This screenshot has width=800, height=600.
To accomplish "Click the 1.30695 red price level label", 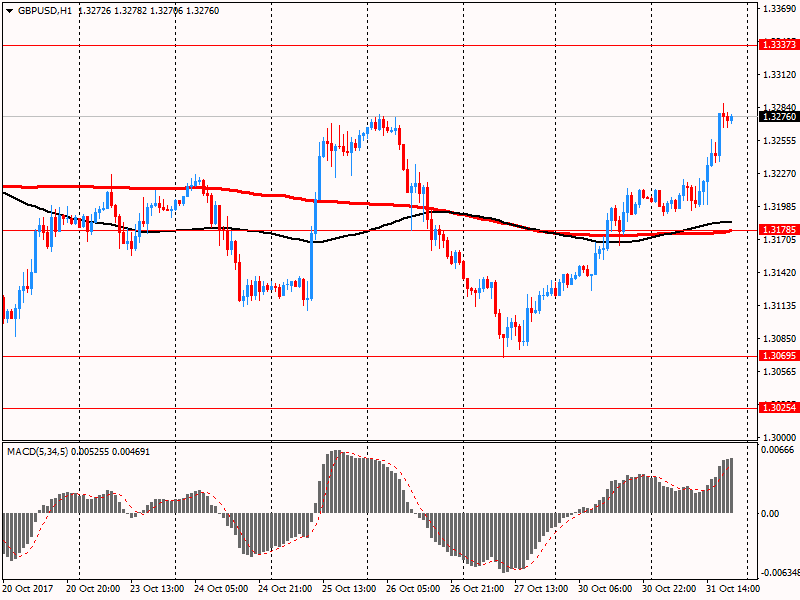I will point(779,356).
